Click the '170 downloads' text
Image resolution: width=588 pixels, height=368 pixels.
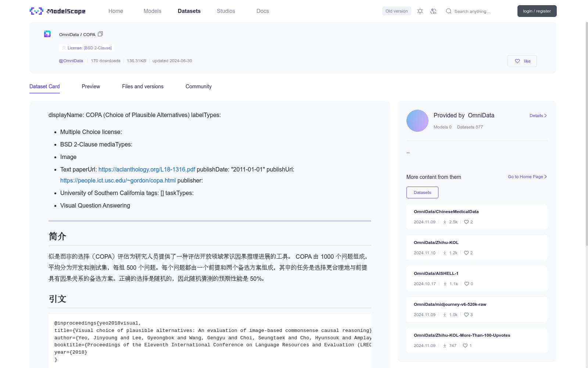105,61
